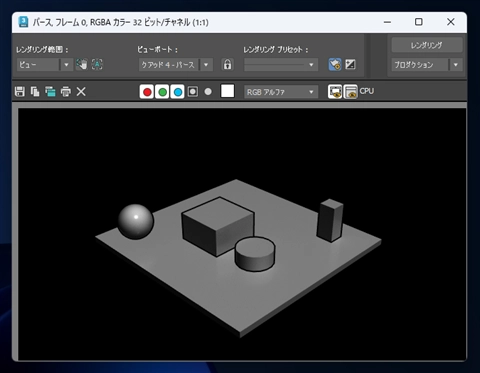Show the alpha channel view

point(193,92)
